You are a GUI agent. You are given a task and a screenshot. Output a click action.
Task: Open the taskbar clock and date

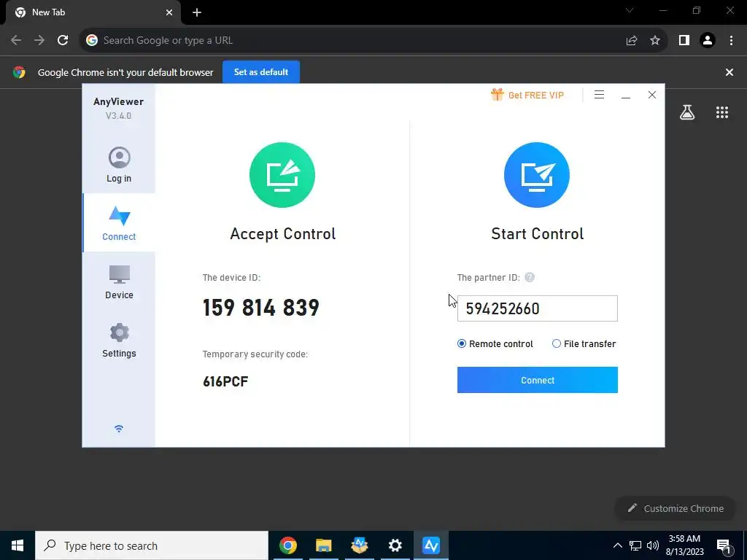684,545
